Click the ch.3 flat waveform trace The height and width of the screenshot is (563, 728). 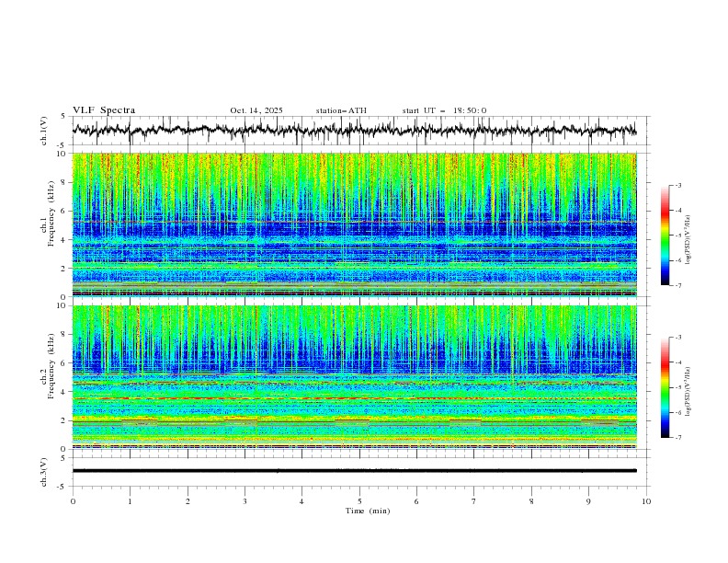click(x=355, y=471)
